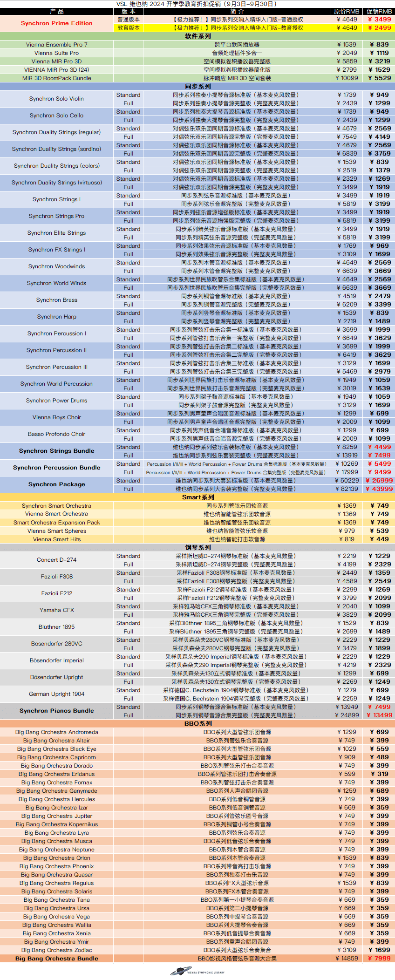This screenshot has height=980, width=395.
Task: Click the yellow '教育版本' cell
Action: pos(129,28)
